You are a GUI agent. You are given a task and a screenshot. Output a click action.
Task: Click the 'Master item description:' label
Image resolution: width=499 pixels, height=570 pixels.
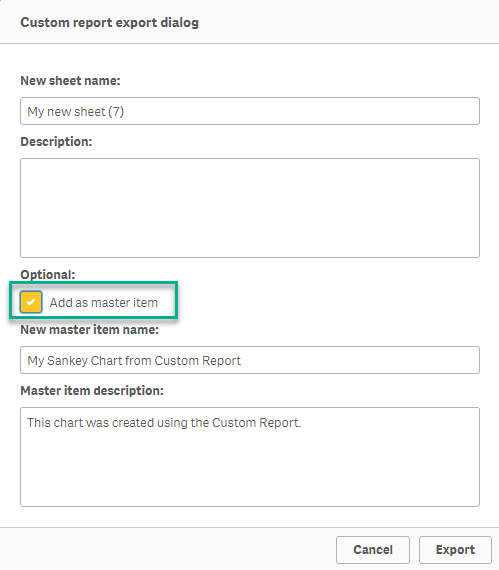pyautogui.click(x=92, y=391)
